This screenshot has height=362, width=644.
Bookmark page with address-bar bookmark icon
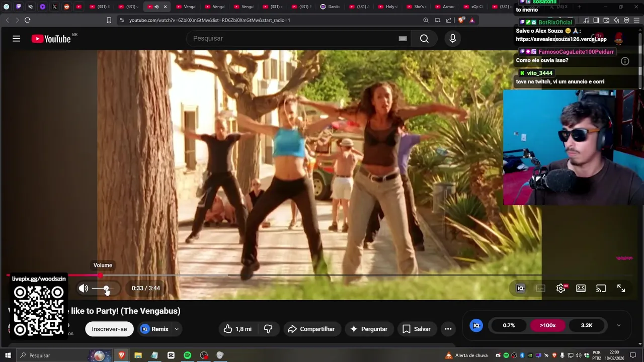point(109,20)
